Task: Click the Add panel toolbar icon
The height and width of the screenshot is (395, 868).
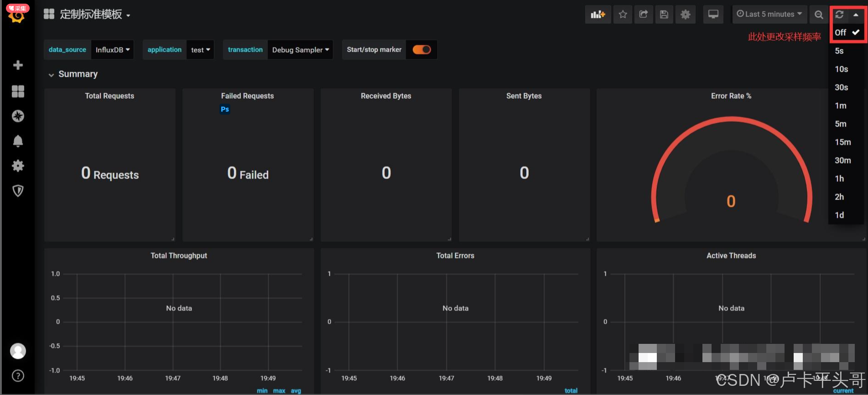Action: pos(598,15)
